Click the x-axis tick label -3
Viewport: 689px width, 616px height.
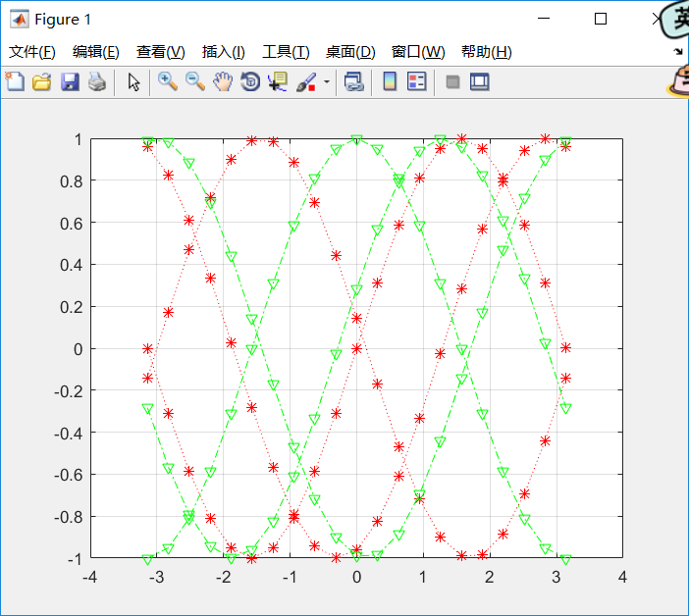point(156,577)
